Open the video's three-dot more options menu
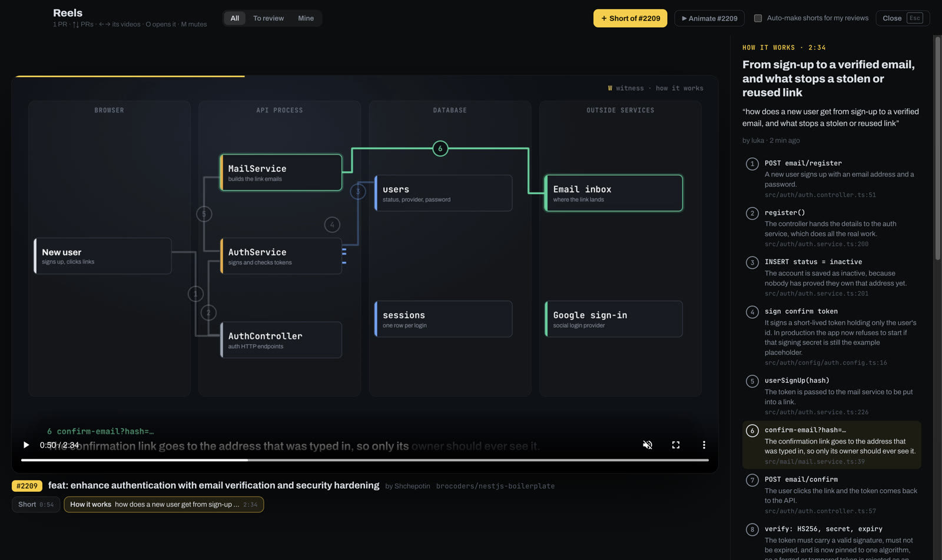942x560 pixels. click(x=704, y=445)
